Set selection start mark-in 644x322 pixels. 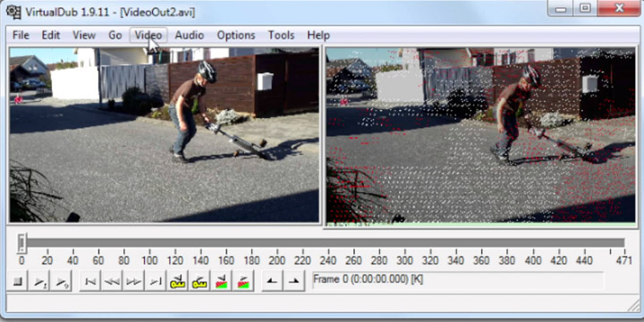[x=272, y=281]
